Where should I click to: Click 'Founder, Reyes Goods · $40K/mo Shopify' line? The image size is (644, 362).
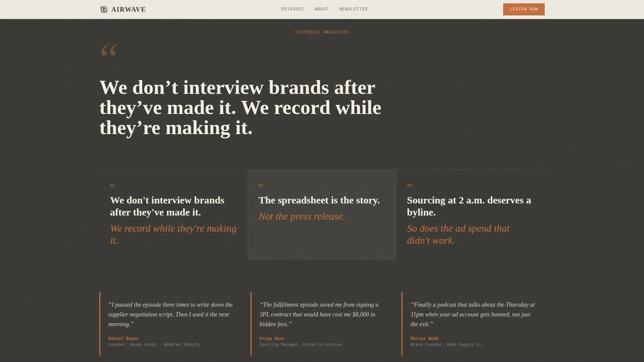(x=154, y=345)
